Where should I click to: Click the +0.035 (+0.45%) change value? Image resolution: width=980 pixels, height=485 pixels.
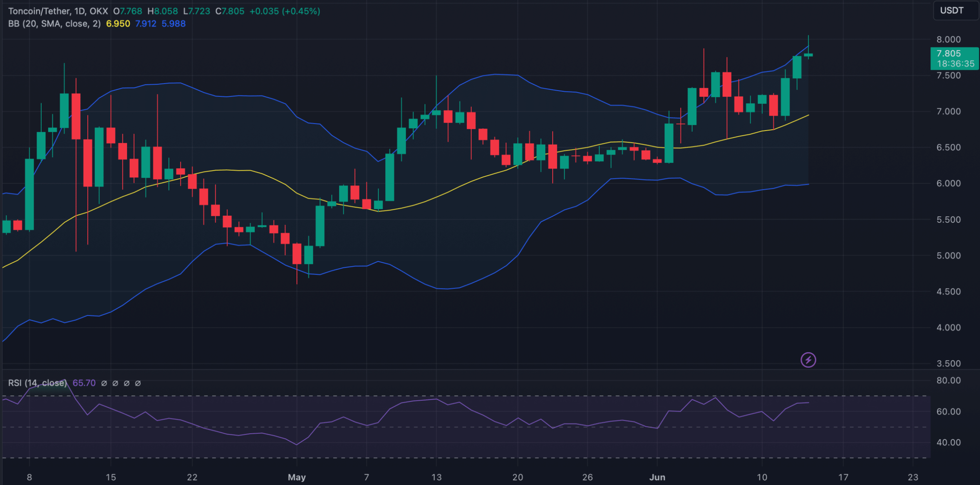[285, 11]
